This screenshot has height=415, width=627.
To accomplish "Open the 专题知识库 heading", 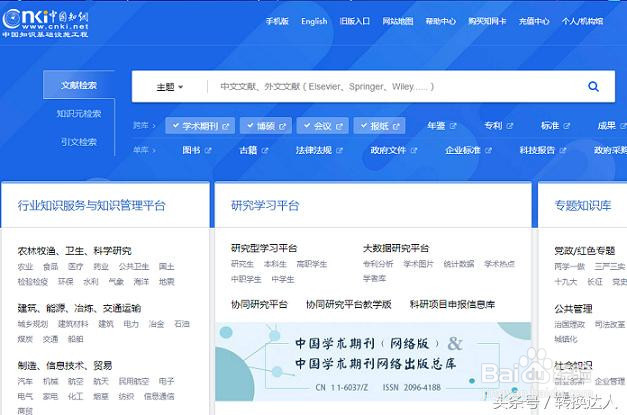I will pos(583,206).
